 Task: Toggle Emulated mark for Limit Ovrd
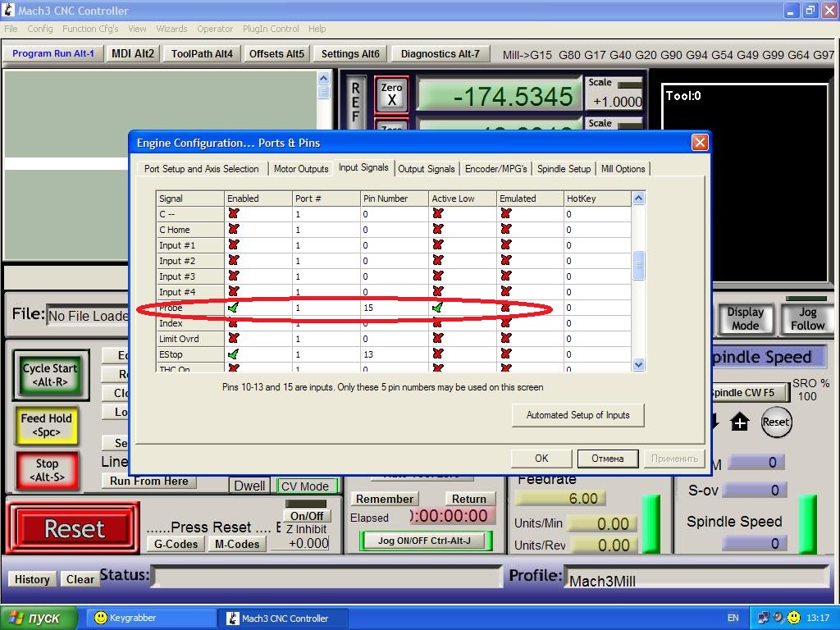[505, 339]
